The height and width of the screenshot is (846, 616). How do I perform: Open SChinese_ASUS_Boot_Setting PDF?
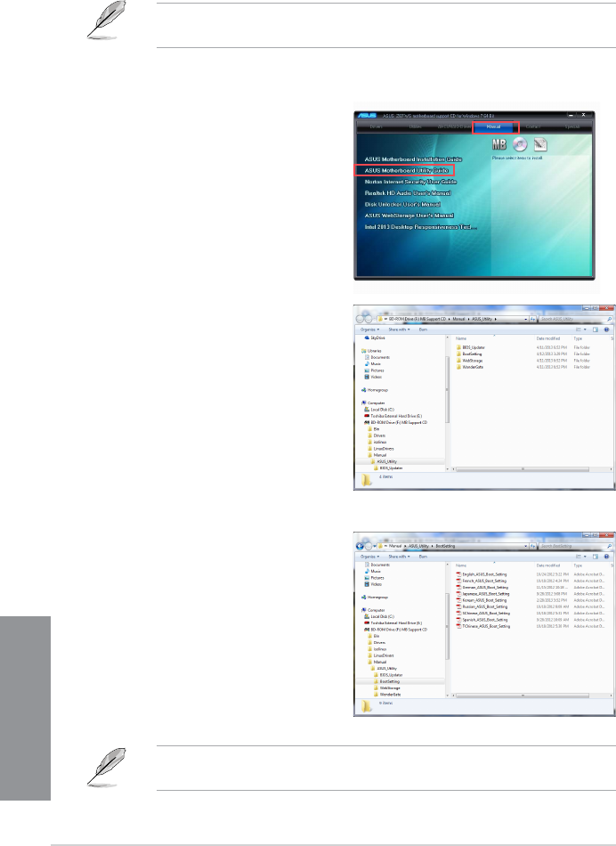(x=482, y=613)
